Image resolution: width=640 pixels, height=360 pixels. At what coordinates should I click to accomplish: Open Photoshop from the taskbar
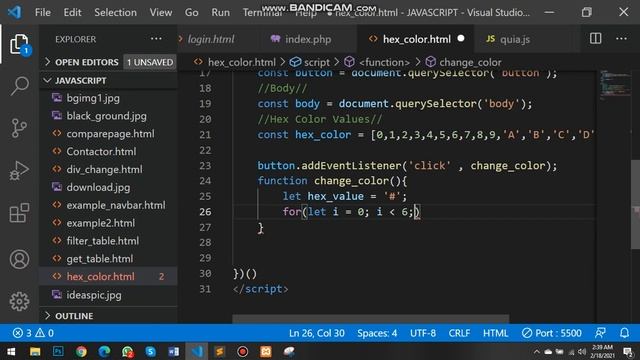click(x=58, y=351)
